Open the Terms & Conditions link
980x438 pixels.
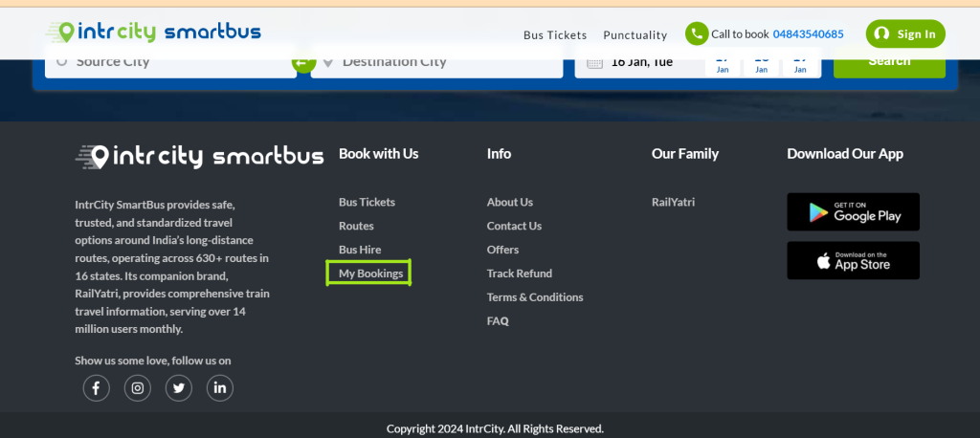[535, 296]
